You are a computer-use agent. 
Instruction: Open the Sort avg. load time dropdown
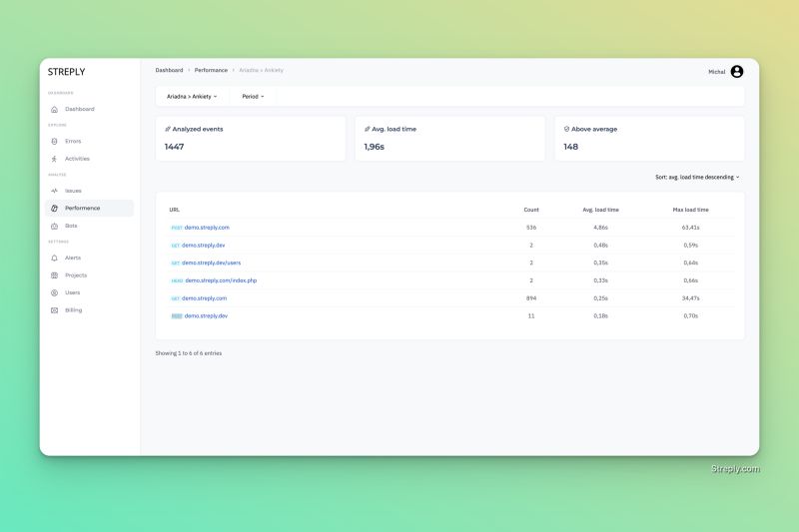(x=697, y=177)
